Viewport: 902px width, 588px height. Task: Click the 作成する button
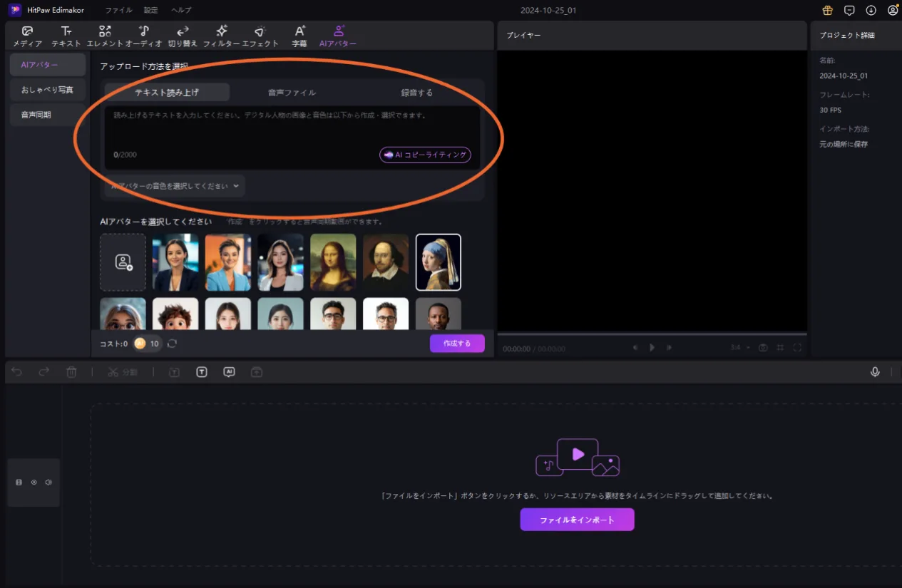coord(457,344)
